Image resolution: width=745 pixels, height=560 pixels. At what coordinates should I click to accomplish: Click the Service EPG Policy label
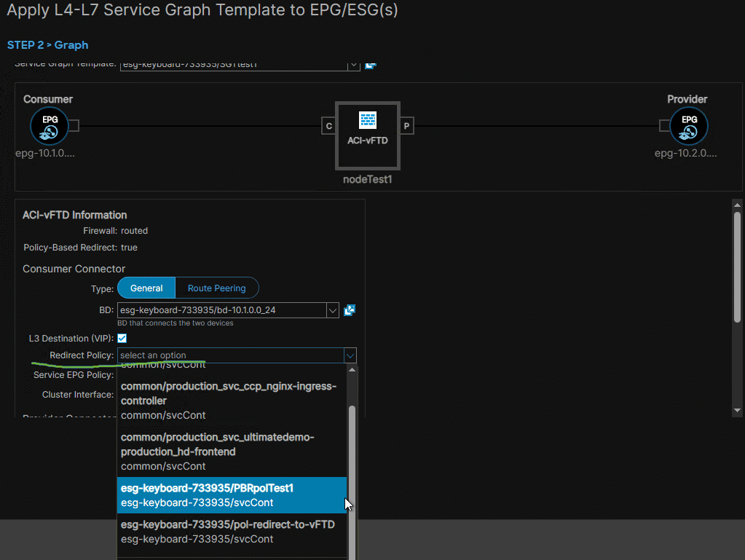(73, 375)
